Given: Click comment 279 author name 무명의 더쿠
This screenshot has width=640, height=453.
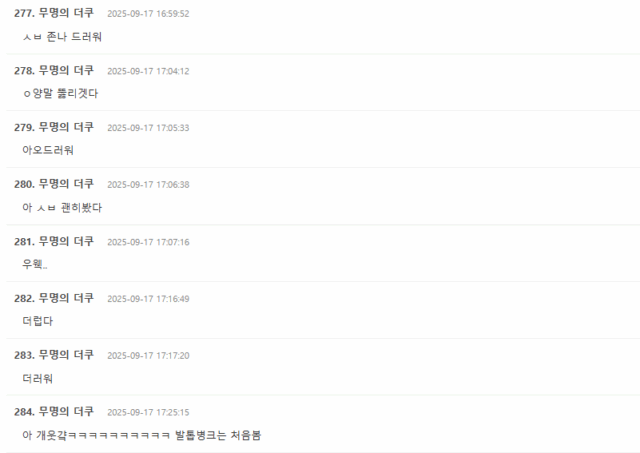Looking at the screenshot, I should click(66, 127).
